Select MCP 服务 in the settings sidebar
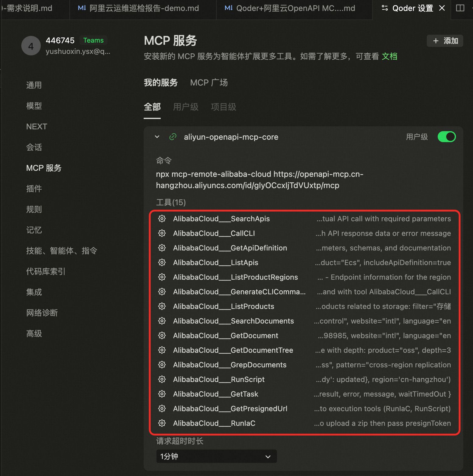This screenshot has width=473, height=476. tap(44, 168)
